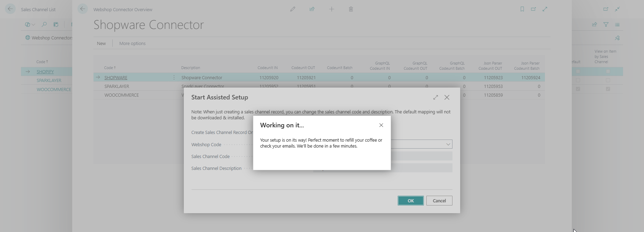Click value 11205859 in WOOCOMMERCE row
644x232 pixels.
tap(493, 95)
